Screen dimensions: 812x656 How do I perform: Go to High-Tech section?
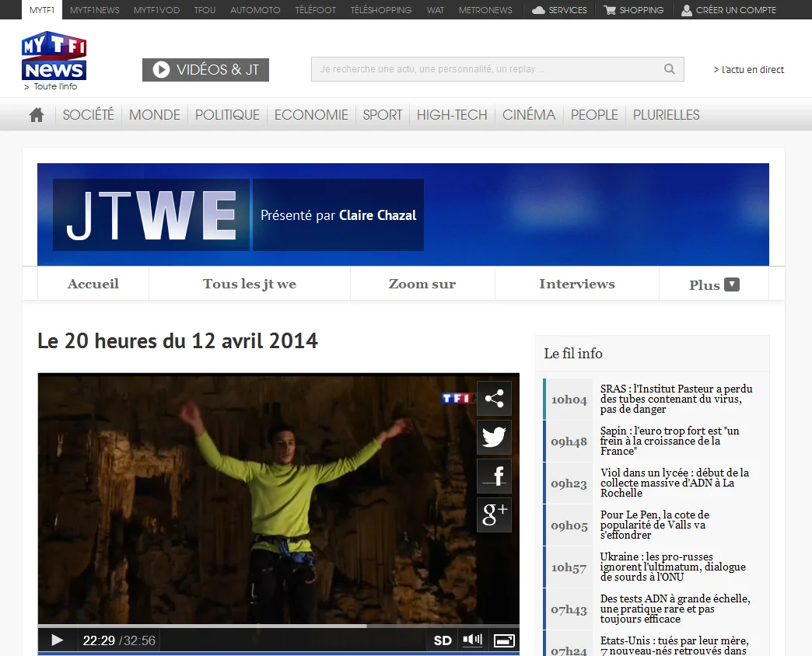tap(452, 115)
